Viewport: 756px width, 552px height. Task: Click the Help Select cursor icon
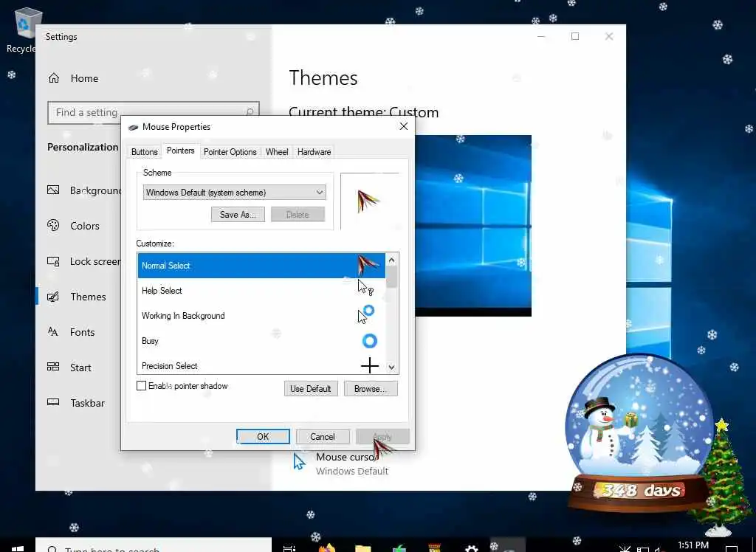(365, 288)
